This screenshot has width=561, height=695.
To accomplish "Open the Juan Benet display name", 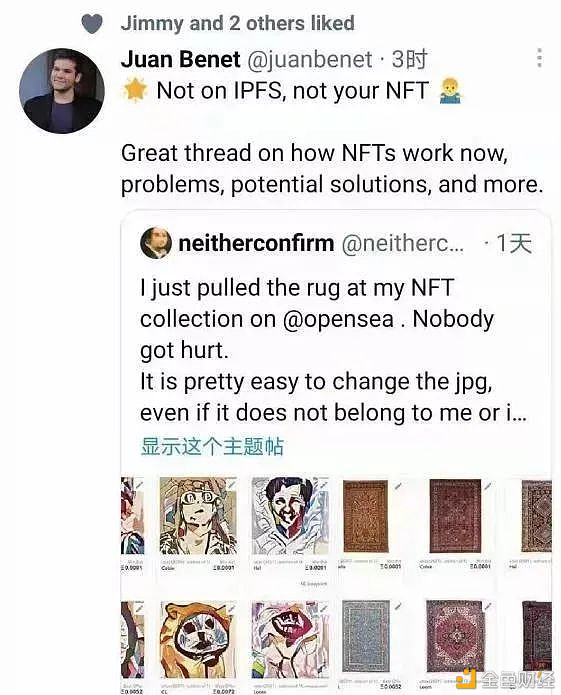I will click(x=181, y=59).
